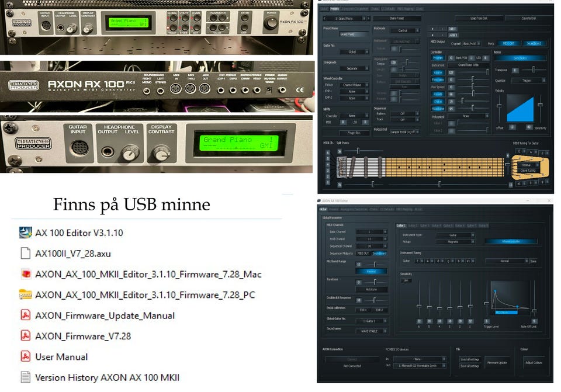The width and height of the screenshot is (561, 392).
Task: Toggle the Wheelcontroller button in Global window
Action: point(511,242)
